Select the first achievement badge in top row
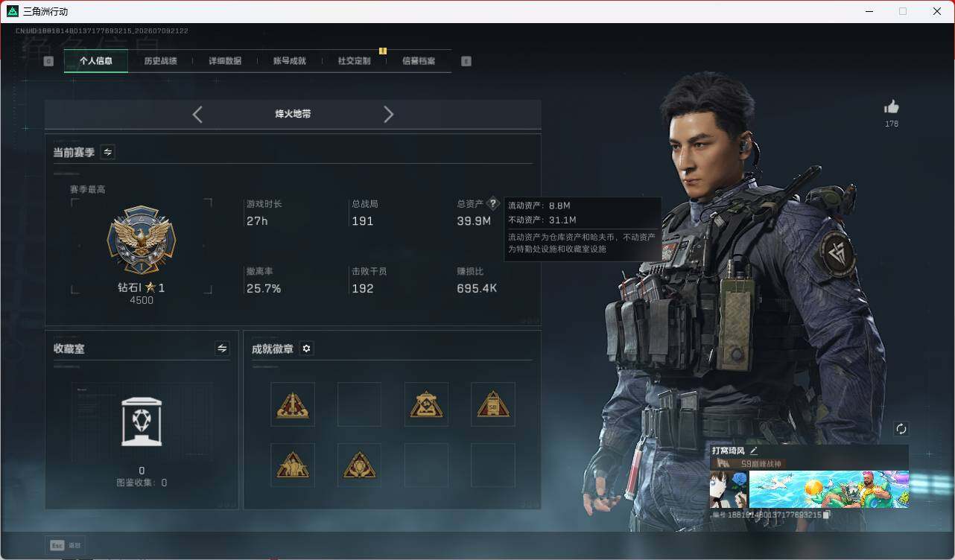The image size is (955, 560). click(x=293, y=404)
